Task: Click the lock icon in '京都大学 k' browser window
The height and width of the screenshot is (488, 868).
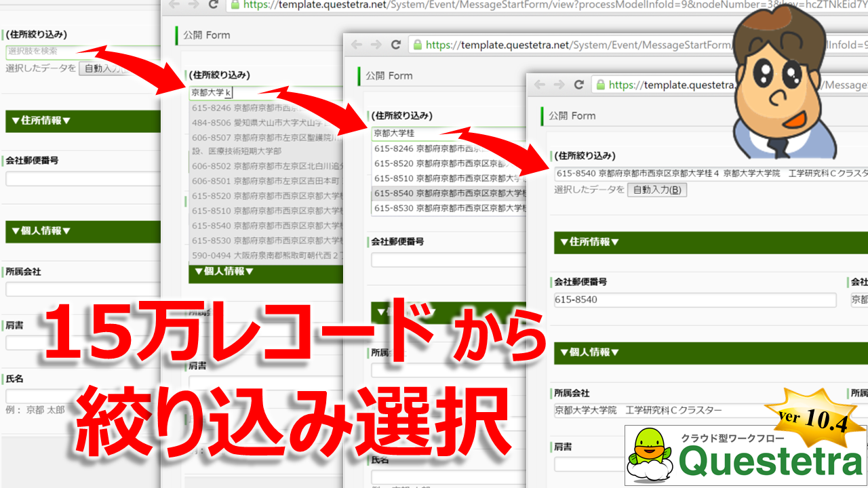Action: 235,5
